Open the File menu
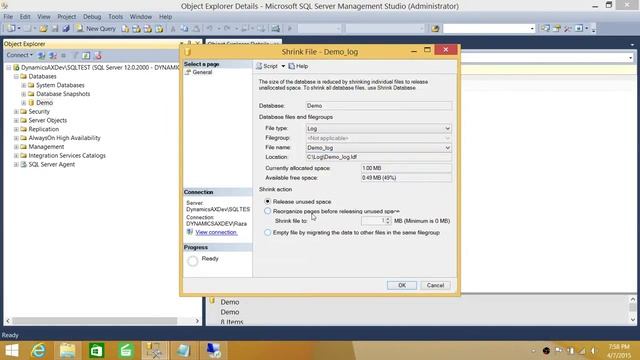This screenshot has height=360, width=640. click(x=8, y=17)
